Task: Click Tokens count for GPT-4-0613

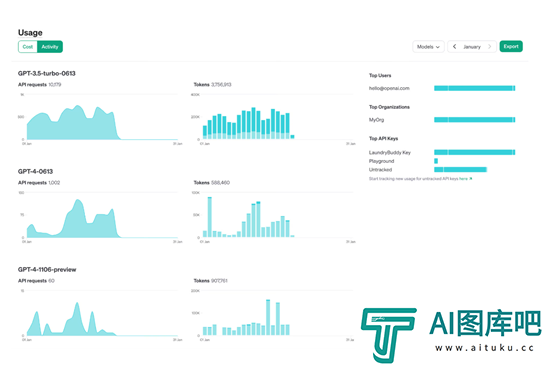Action: click(220, 183)
